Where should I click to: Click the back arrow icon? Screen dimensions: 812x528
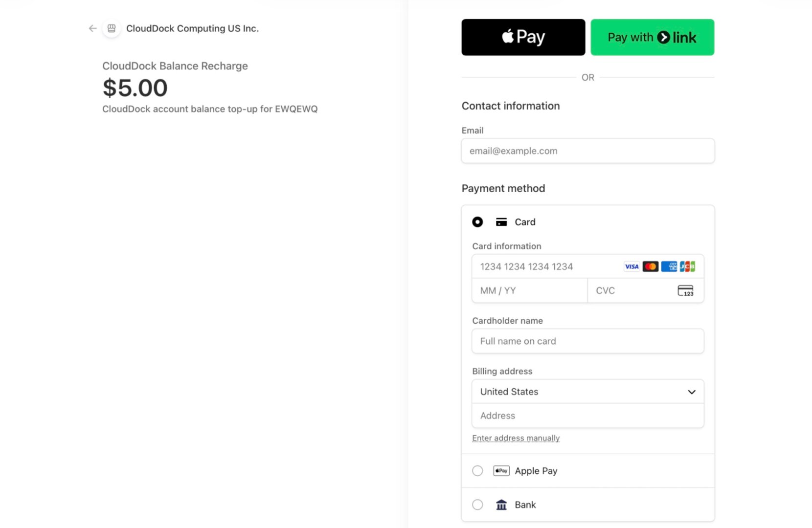[92, 28]
